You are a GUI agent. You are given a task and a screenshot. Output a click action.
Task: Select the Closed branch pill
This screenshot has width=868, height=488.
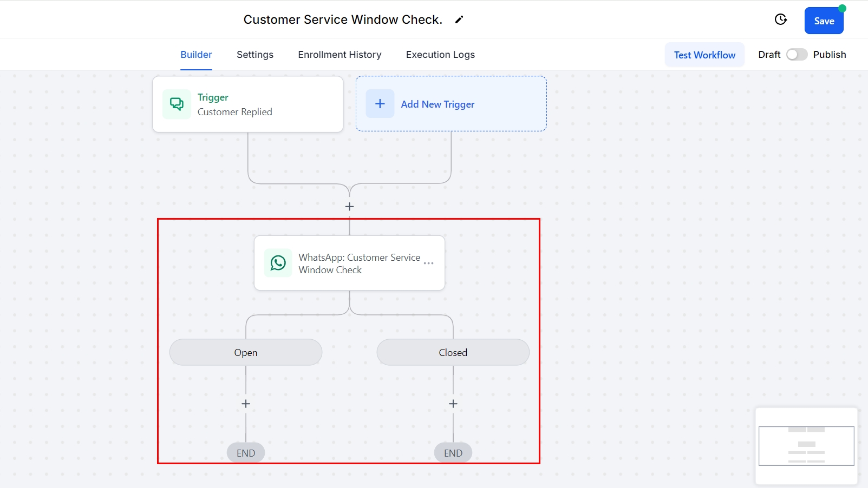453,353
